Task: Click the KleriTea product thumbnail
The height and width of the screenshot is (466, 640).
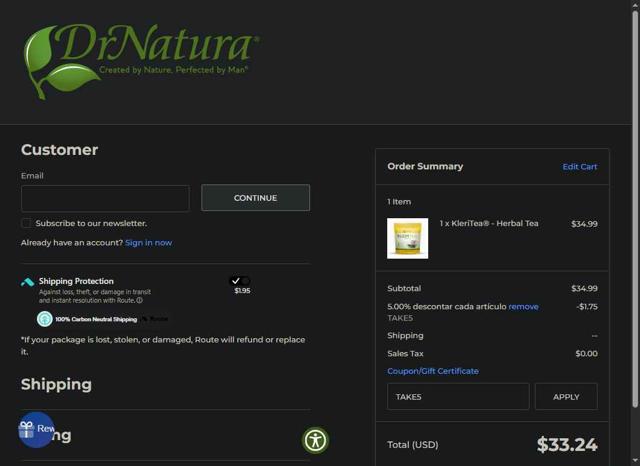Action: pyautogui.click(x=407, y=238)
